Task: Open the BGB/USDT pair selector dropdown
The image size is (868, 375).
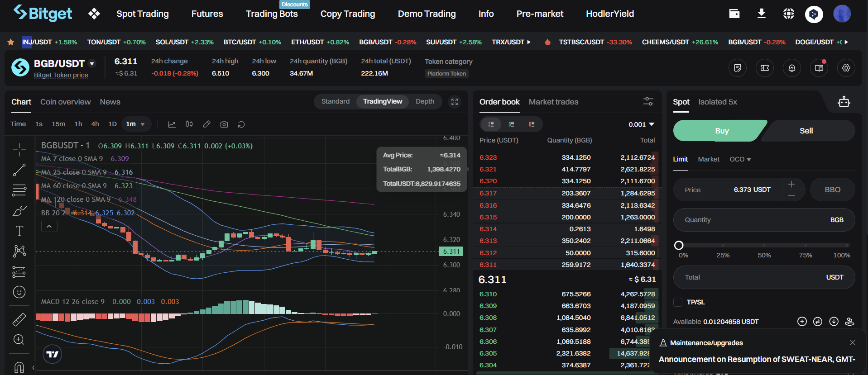Action: (x=92, y=64)
